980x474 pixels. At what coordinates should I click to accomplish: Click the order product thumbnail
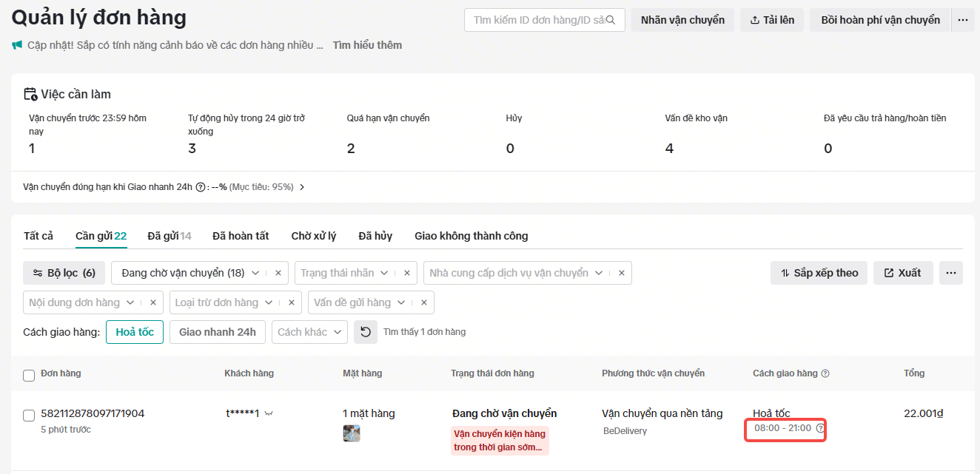pyautogui.click(x=352, y=433)
